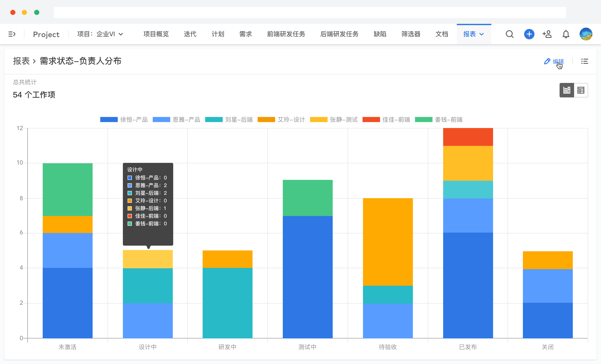Open the user avatar menu
This screenshot has width=601, height=364.
(585, 34)
